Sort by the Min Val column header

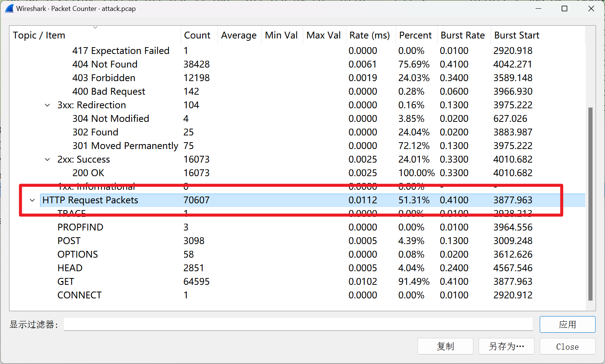[x=282, y=35]
